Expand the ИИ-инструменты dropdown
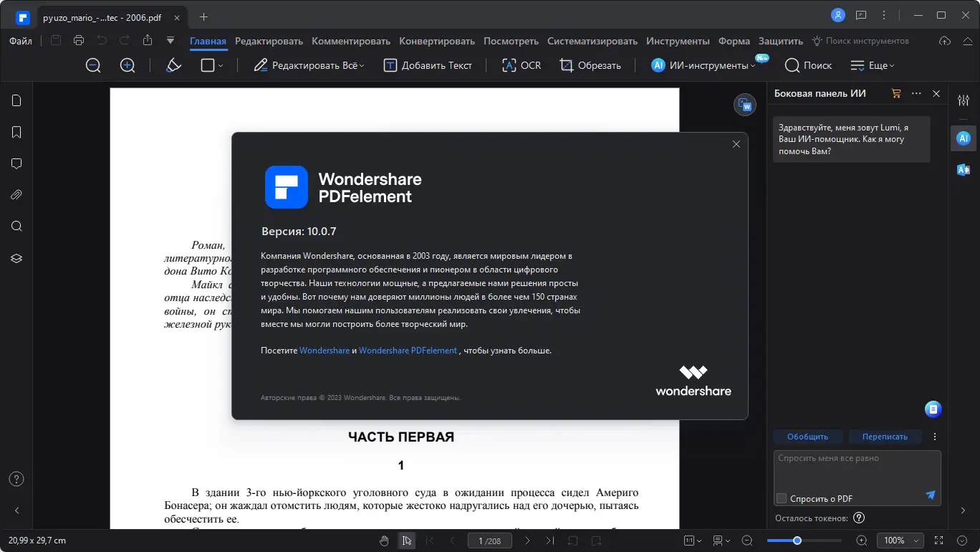Screen dimensions: 980x552 (x=703, y=65)
